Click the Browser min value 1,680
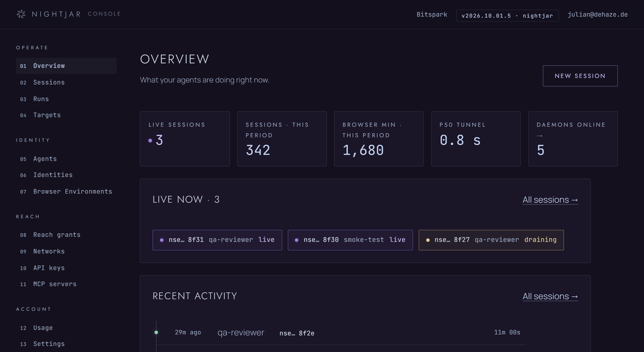 363,150
